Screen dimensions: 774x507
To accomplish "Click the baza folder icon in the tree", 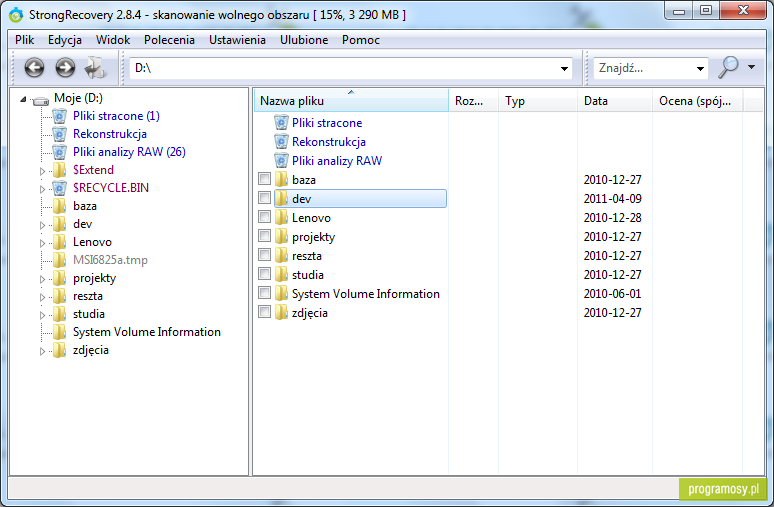I will 59,206.
